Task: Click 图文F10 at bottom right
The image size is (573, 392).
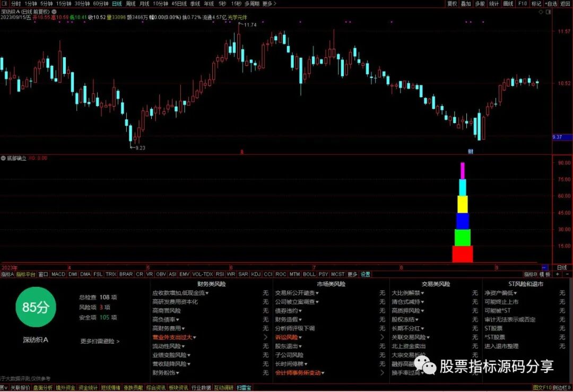Action: [x=542, y=388]
